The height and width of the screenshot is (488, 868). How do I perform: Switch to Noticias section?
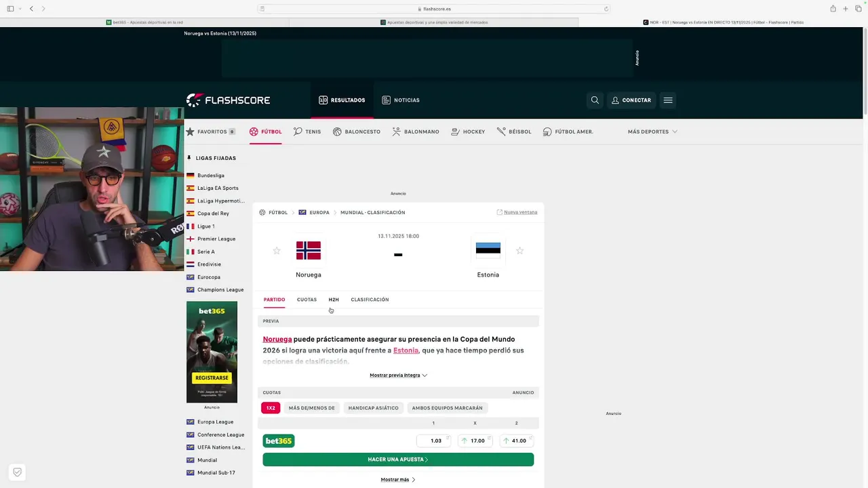[401, 100]
